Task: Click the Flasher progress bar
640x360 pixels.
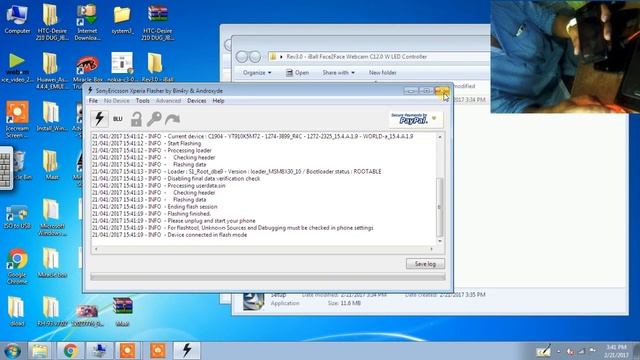Action: point(268,277)
